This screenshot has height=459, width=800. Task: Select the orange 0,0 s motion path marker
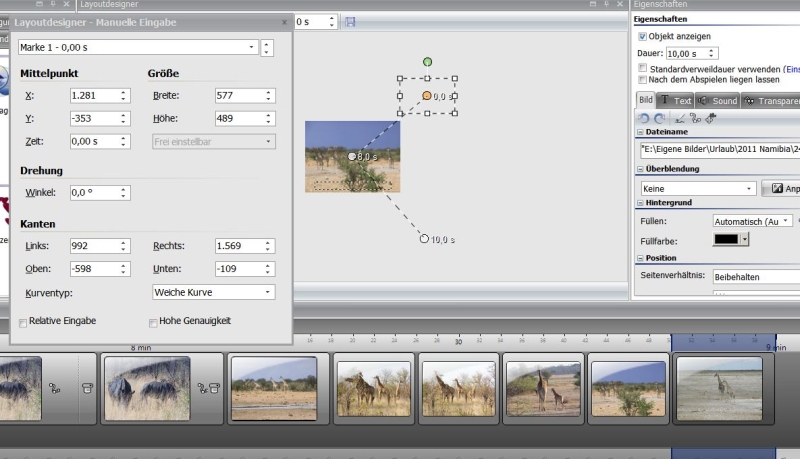pos(427,96)
